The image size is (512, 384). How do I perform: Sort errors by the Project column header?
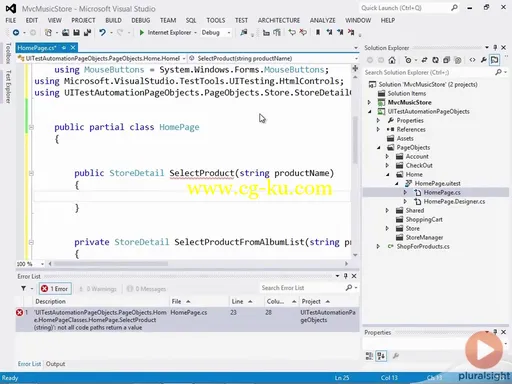329,301
